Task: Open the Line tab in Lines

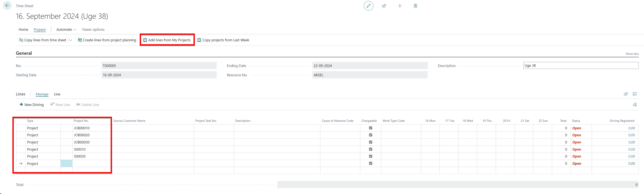Action: pos(57,94)
